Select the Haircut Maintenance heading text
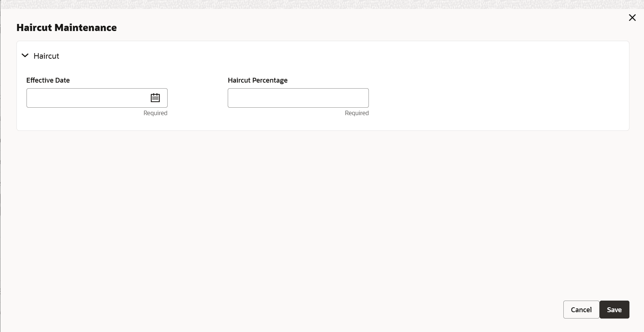Screen dimensions: 644x332 (66, 28)
